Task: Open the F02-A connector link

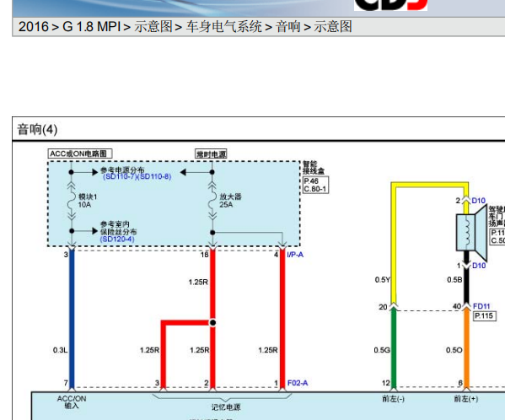Action: [x=298, y=383]
